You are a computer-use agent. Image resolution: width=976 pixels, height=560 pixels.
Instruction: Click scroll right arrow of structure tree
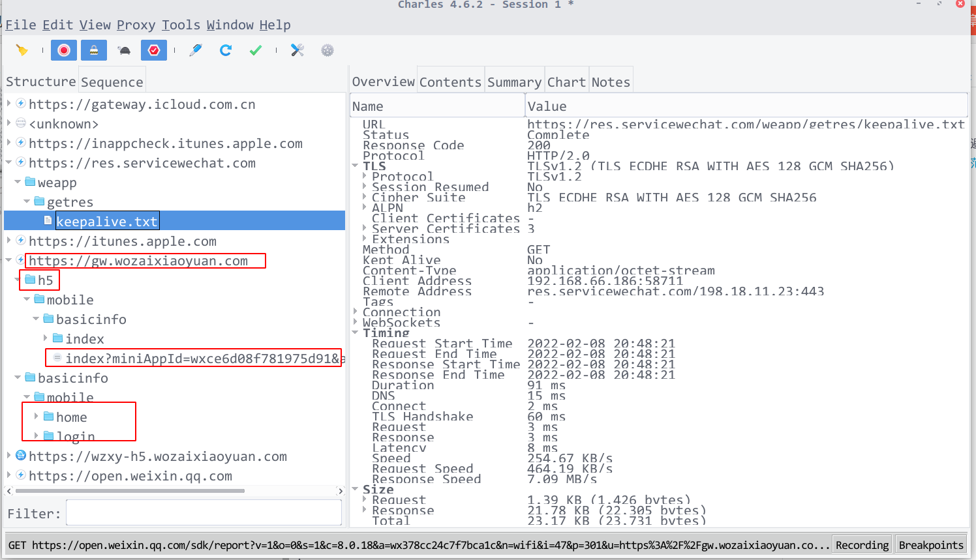point(340,491)
